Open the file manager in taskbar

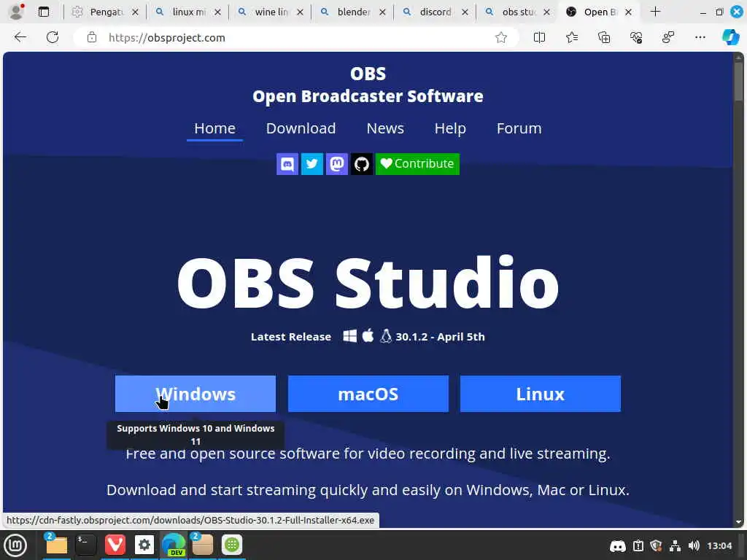[55, 545]
